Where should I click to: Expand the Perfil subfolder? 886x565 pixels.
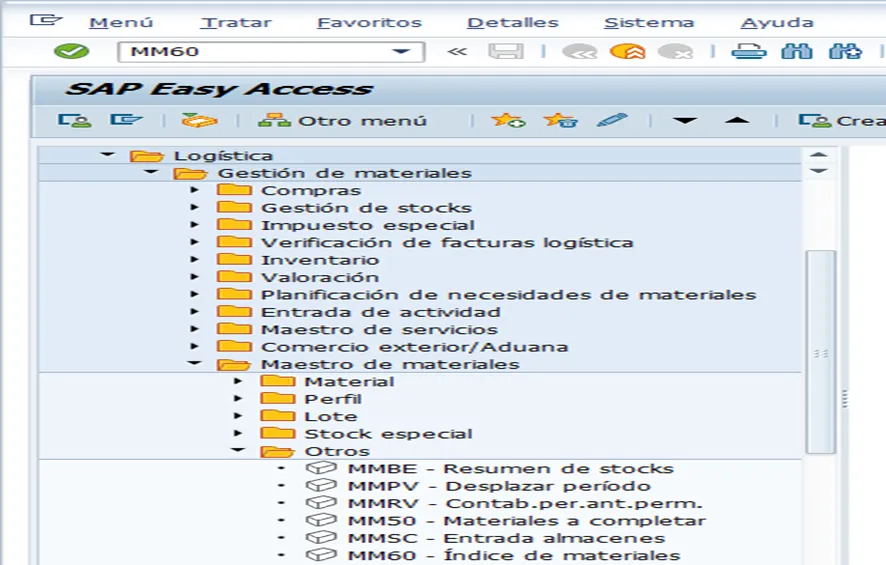click(x=238, y=399)
